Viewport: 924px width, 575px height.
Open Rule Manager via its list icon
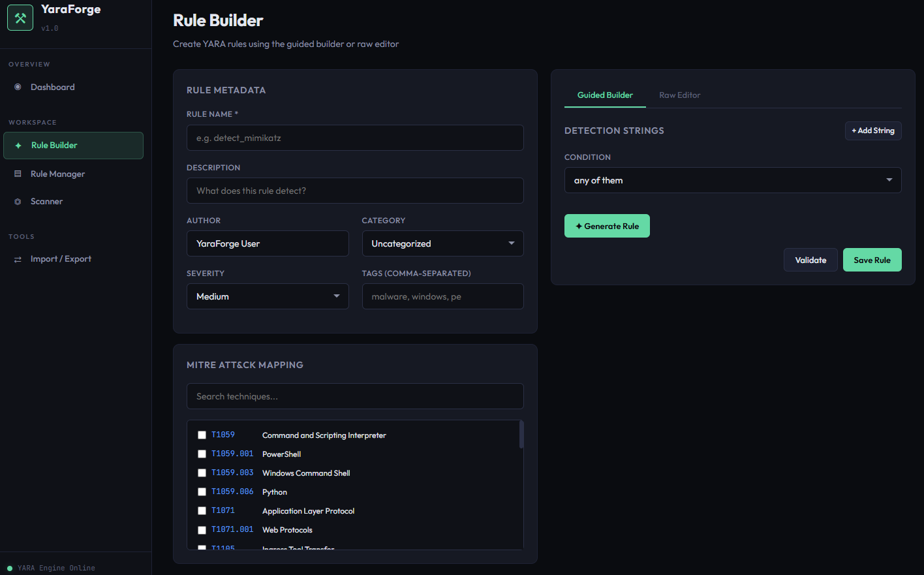(17, 174)
